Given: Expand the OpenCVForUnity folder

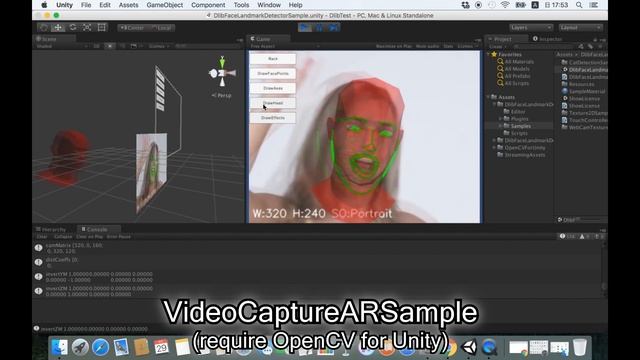Looking at the screenshot, I should click(x=494, y=148).
